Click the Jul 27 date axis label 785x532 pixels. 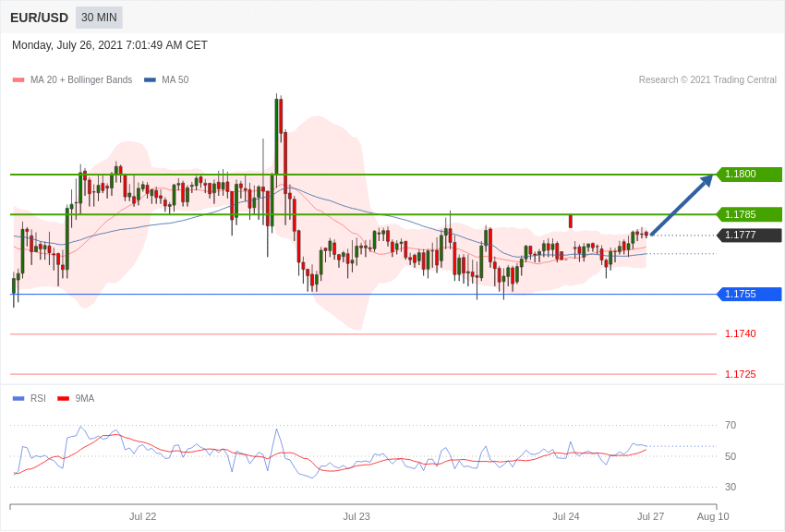pyautogui.click(x=650, y=516)
